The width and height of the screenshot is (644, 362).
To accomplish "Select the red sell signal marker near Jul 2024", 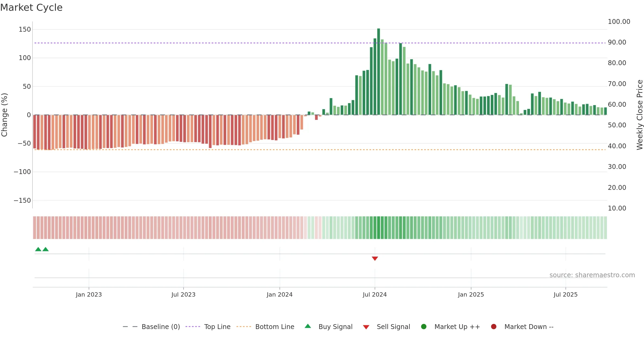I will (x=375, y=258).
